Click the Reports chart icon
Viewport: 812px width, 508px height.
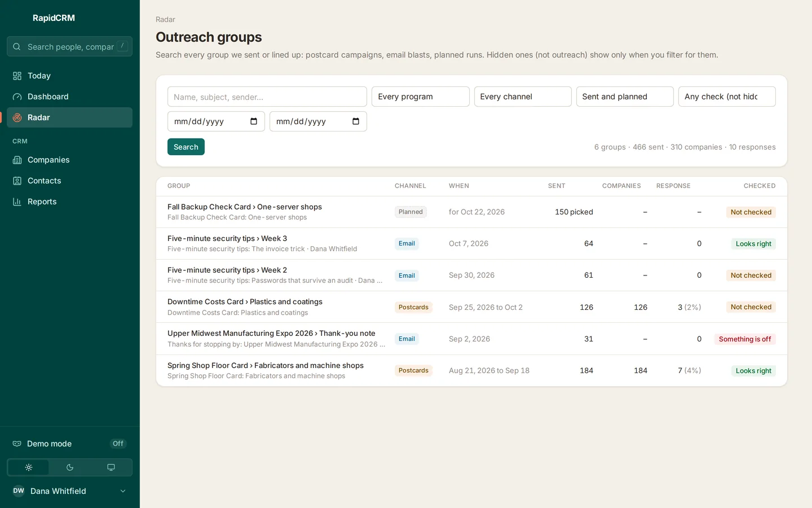pyautogui.click(x=17, y=202)
